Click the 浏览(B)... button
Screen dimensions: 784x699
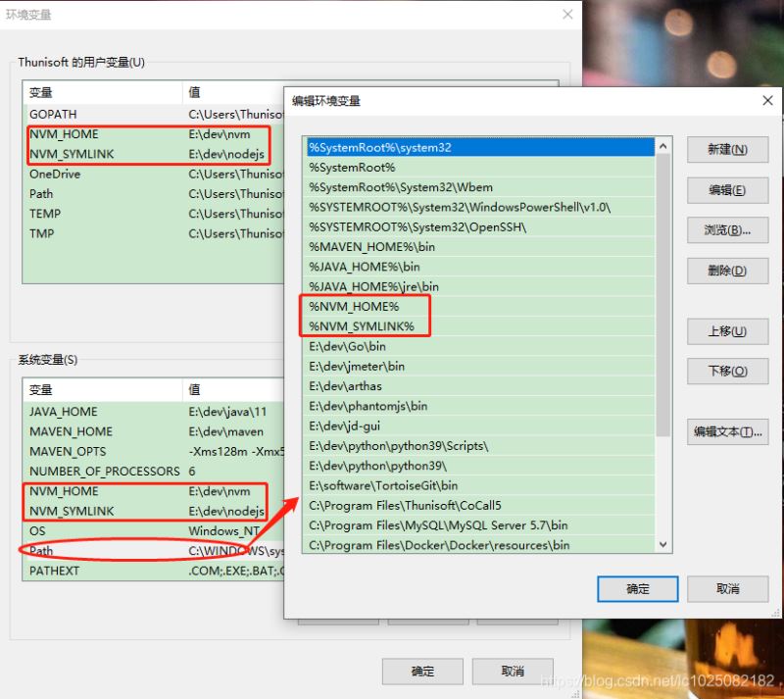tap(727, 230)
